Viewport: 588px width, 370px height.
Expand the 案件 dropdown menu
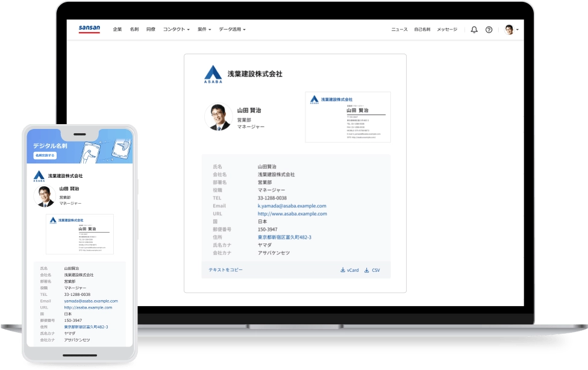click(204, 30)
